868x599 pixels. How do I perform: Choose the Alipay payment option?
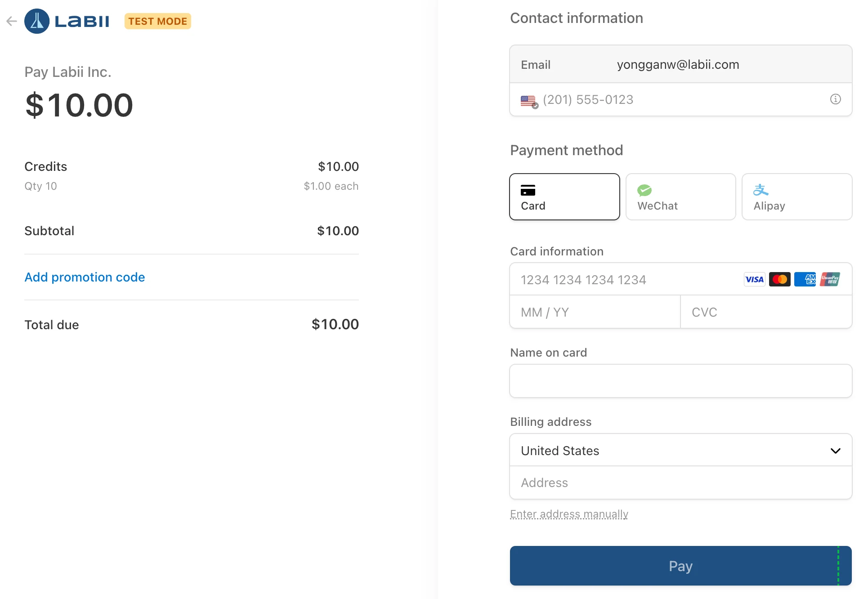[796, 197]
